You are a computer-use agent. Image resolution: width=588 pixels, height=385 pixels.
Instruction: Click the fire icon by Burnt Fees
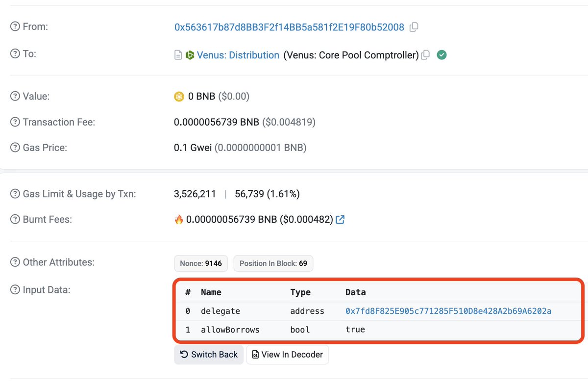pyautogui.click(x=179, y=219)
